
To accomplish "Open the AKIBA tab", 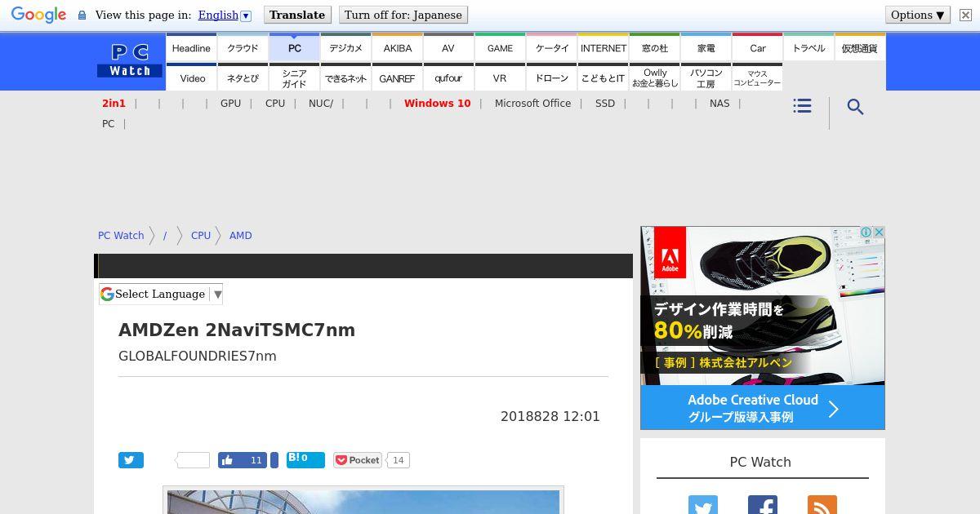I will pyautogui.click(x=397, y=48).
